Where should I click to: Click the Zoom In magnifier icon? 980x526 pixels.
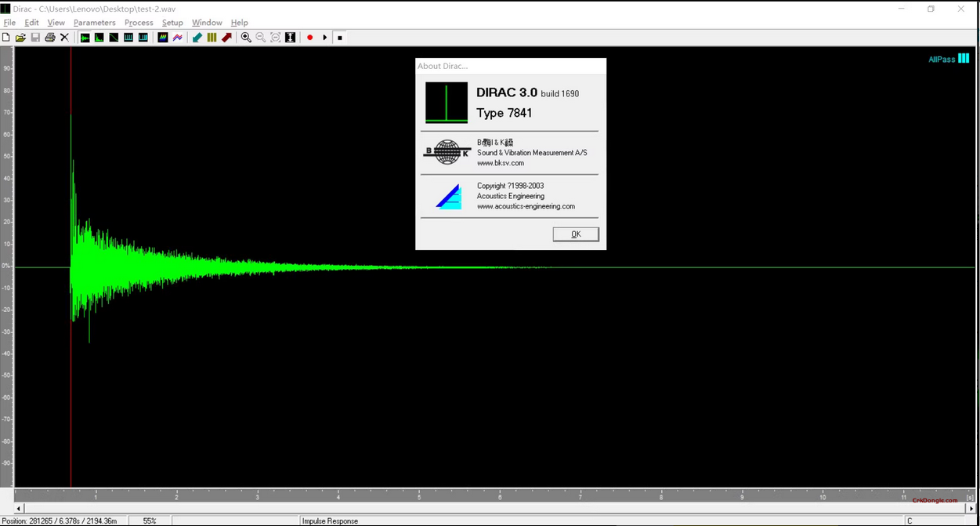tap(246, 38)
